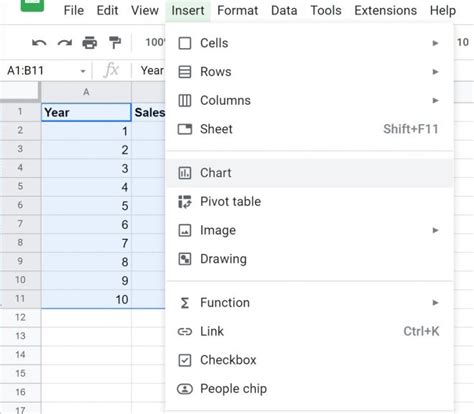Click the Drawing icon in menu
The width and height of the screenshot is (474, 414).
185,259
